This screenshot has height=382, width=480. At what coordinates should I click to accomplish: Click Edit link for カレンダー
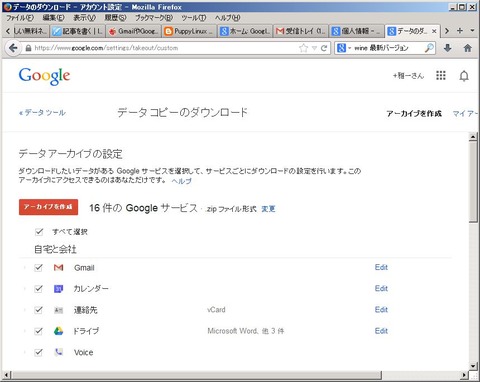[x=381, y=288]
